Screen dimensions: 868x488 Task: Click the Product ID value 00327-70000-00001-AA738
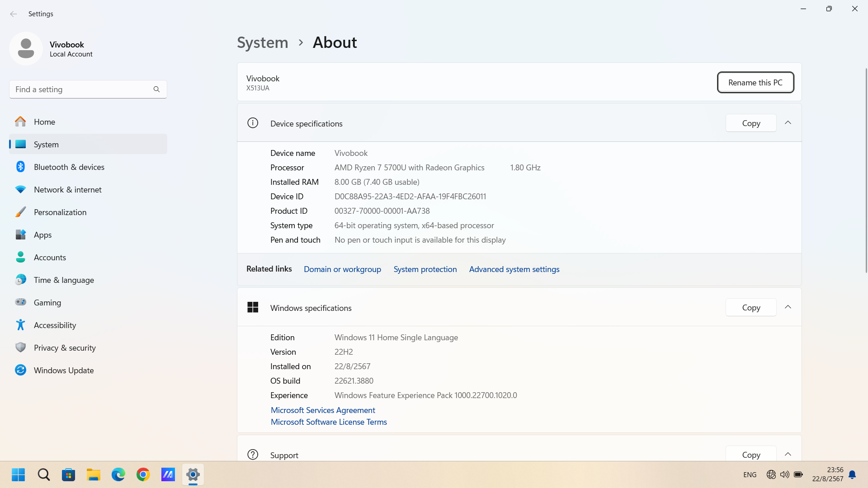[x=382, y=211]
